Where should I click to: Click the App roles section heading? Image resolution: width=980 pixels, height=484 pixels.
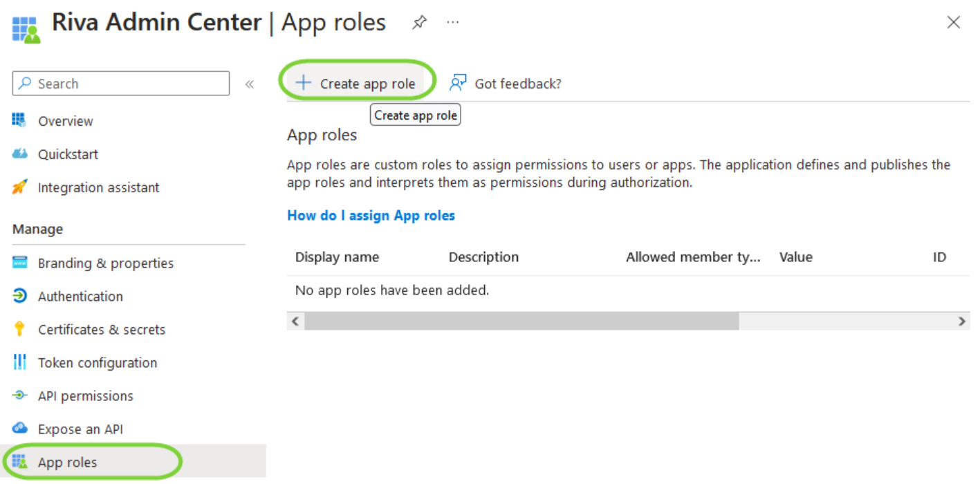pos(322,135)
